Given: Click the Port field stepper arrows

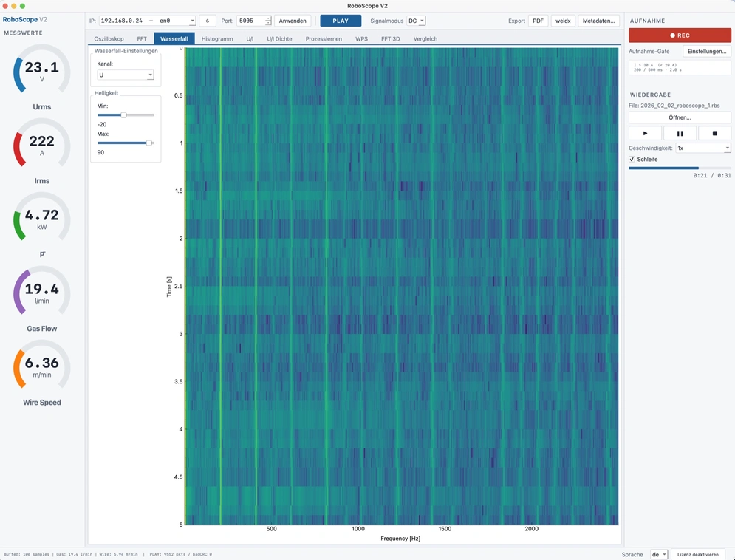Looking at the screenshot, I should pos(268,21).
